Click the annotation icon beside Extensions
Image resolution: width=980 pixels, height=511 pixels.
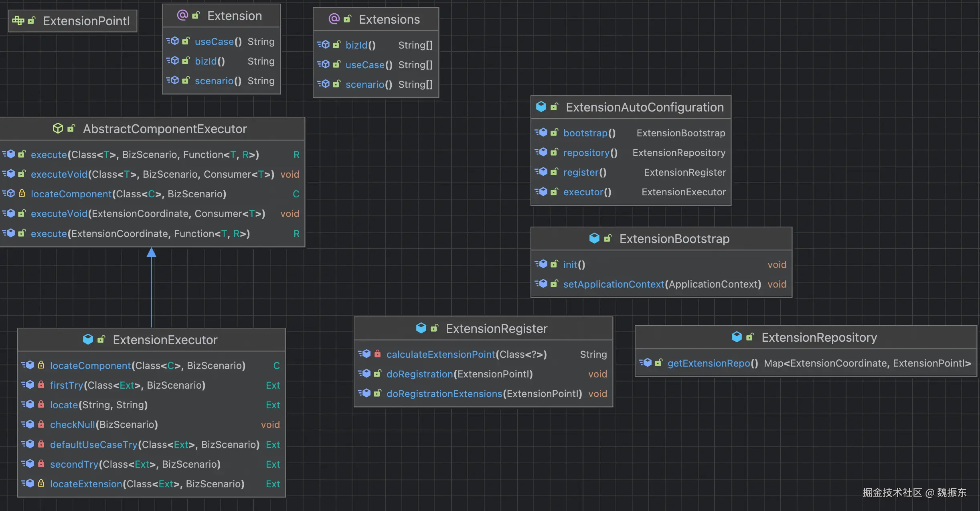334,19
